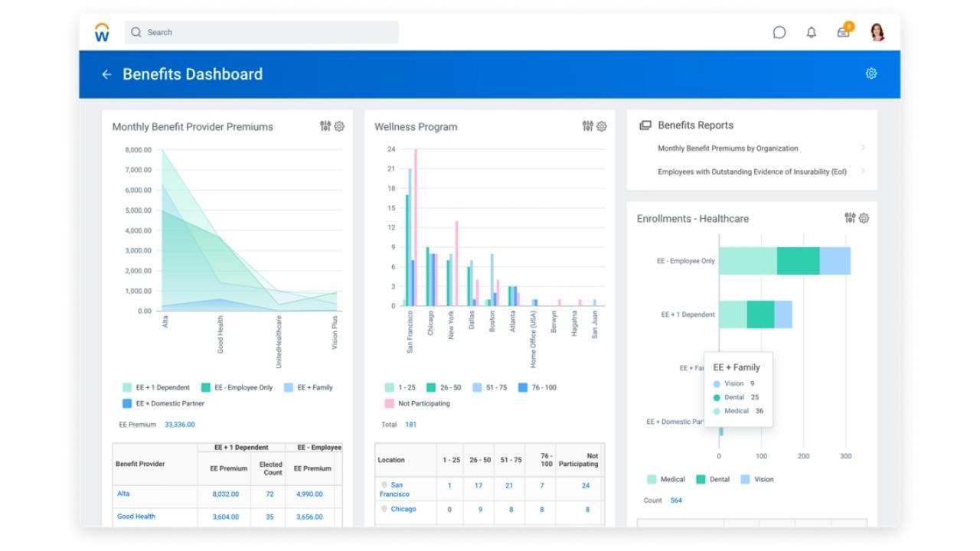Click Alta EE Premium value 8,032.00
The height and width of the screenshot is (551, 980).
pos(226,494)
